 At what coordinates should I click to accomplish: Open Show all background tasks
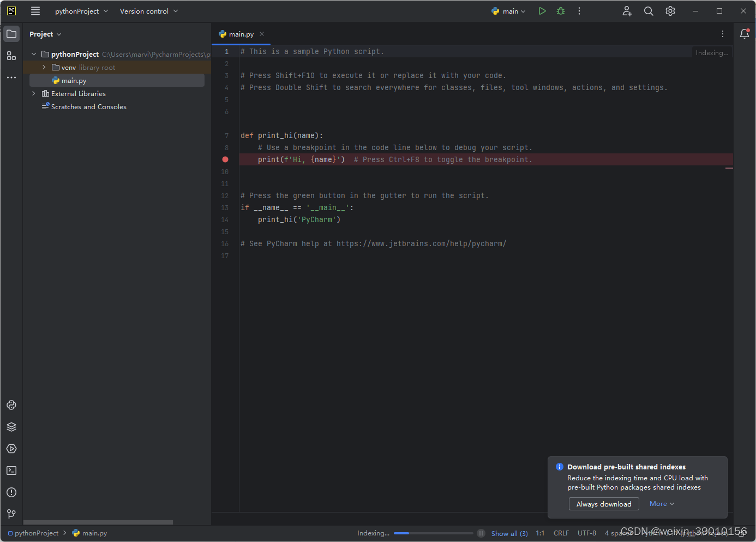pos(509,533)
